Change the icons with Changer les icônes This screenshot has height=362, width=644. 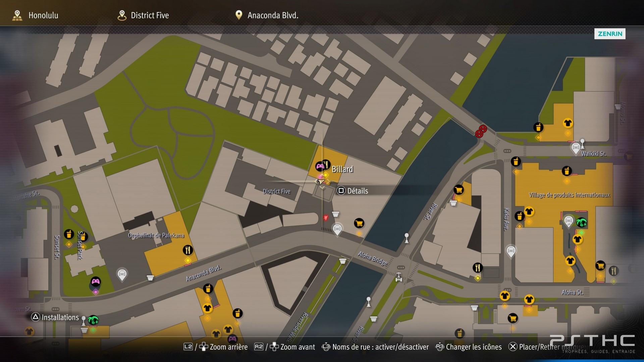coord(469,347)
